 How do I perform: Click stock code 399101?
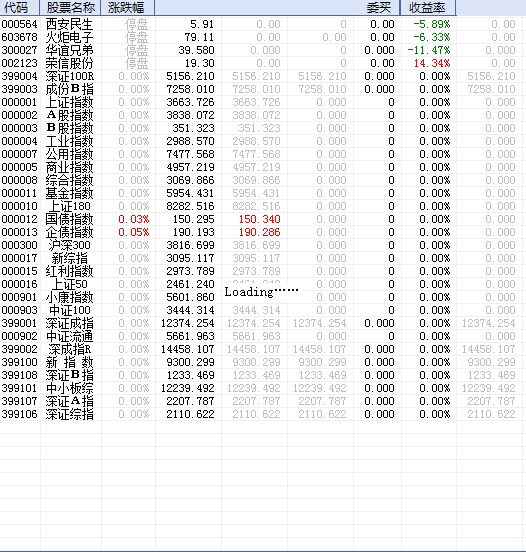coord(19,389)
